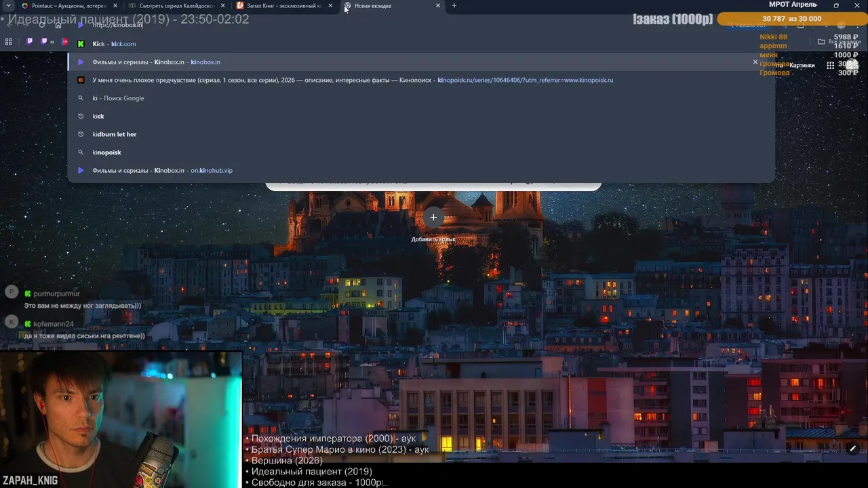Select the Kinobox.in - kinobox.in suggestion
The height and width of the screenshot is (488, 868).
pos(420,62)
